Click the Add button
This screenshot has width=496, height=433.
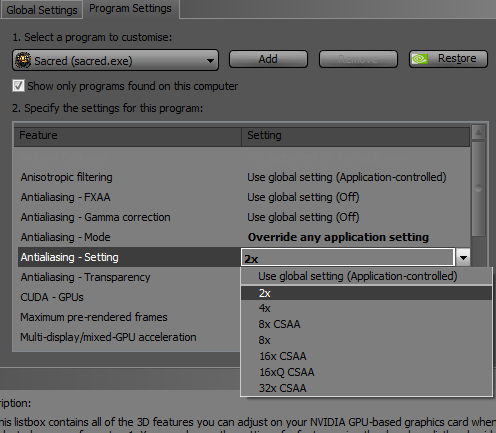pos(268,59)
